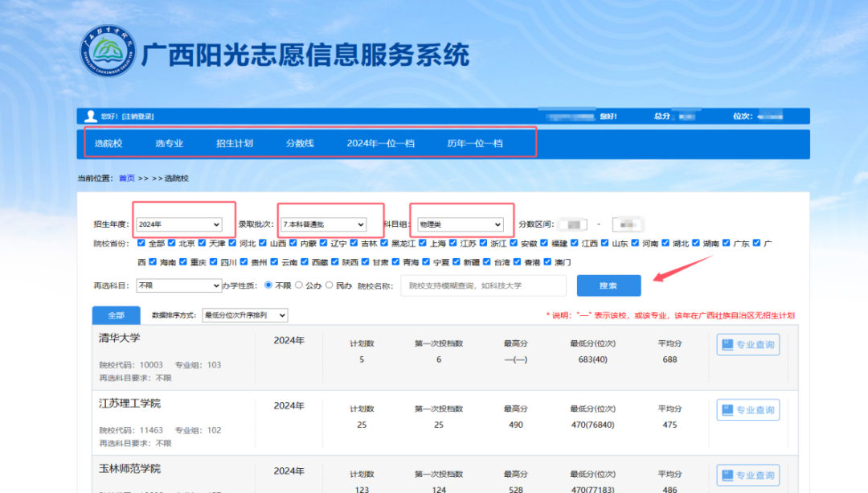Click the 专业查询 icon for 清华大学
Viewport: 868px width, 493px height.
tap(728, 345)
